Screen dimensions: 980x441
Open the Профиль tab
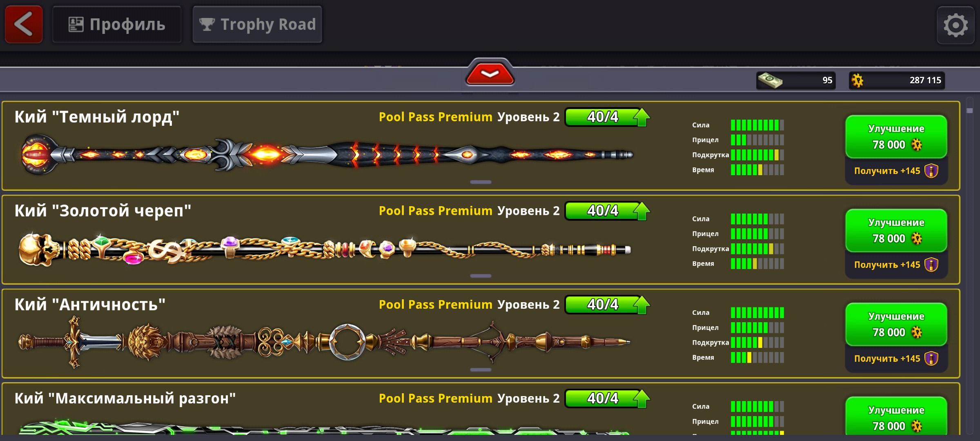click(x=117, y=24)
